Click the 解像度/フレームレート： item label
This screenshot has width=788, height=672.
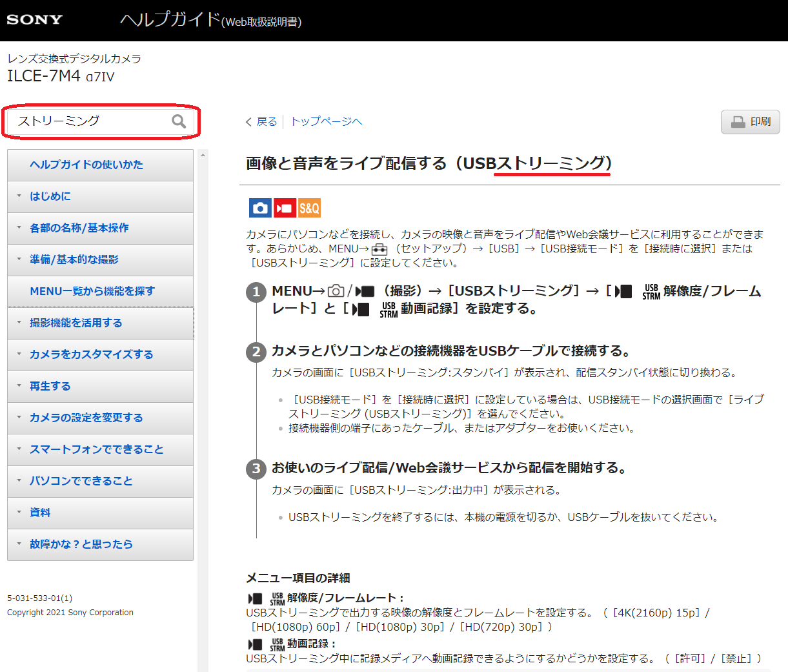click(x=346, y=598)
